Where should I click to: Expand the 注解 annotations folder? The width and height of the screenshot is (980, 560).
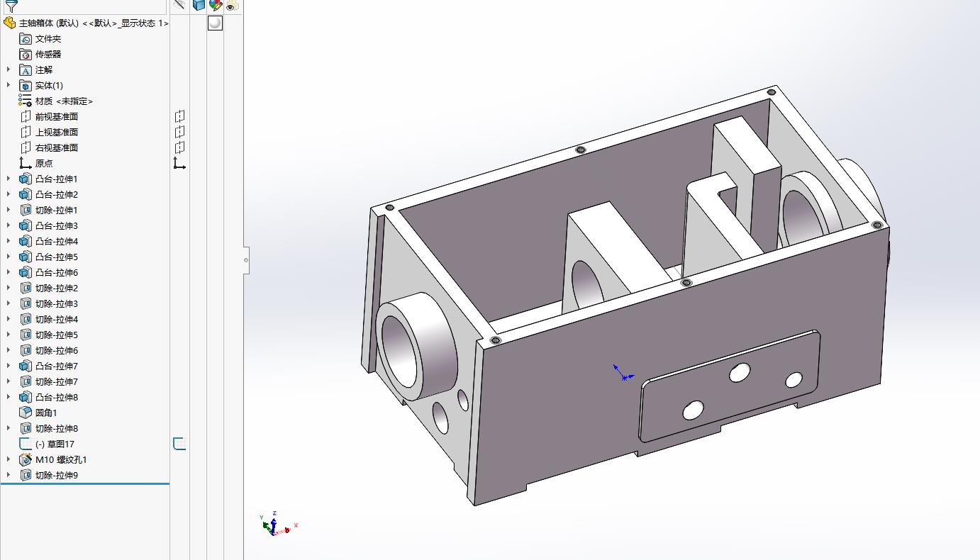click(x=9, y=69)
